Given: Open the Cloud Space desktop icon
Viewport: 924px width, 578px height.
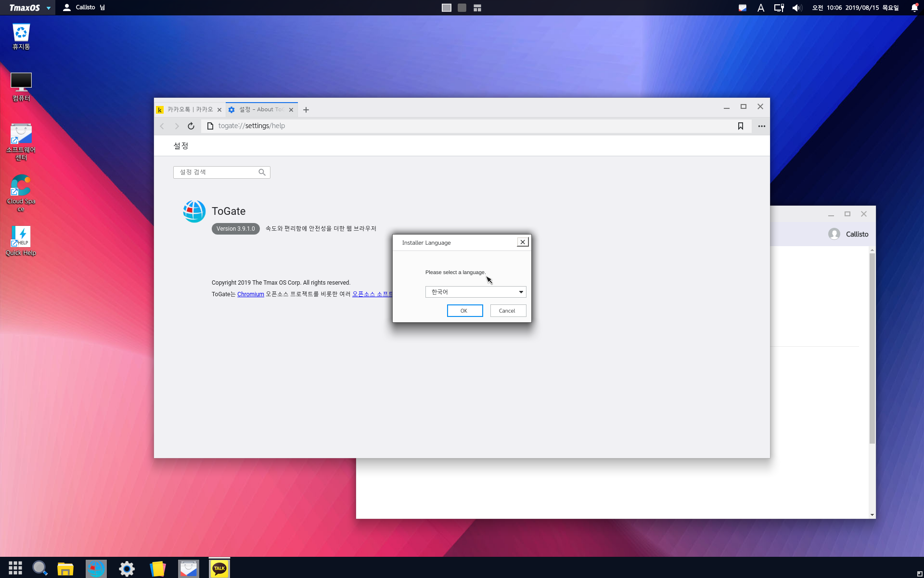Looking at the screenshot, I should coord(21,193).
